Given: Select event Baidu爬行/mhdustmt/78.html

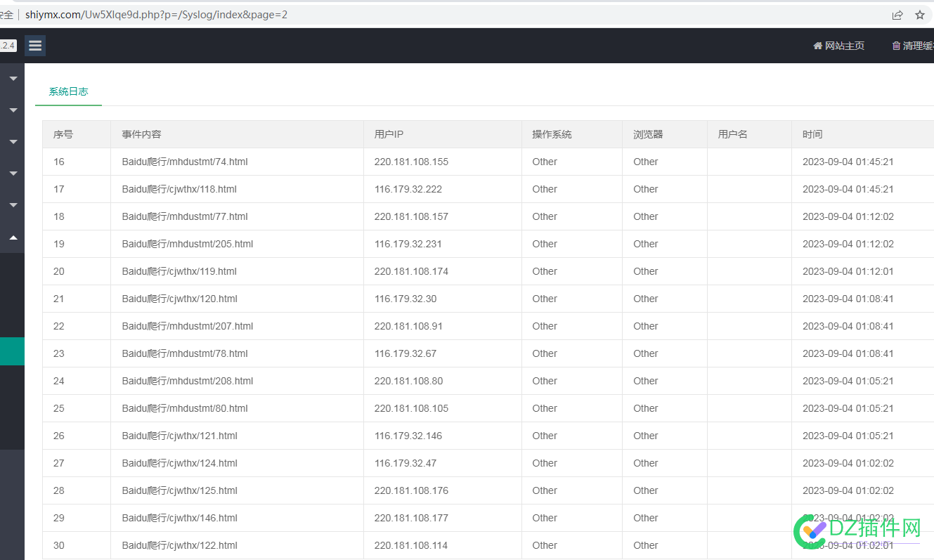Looking at the screenshot, I should pos(185,353).
